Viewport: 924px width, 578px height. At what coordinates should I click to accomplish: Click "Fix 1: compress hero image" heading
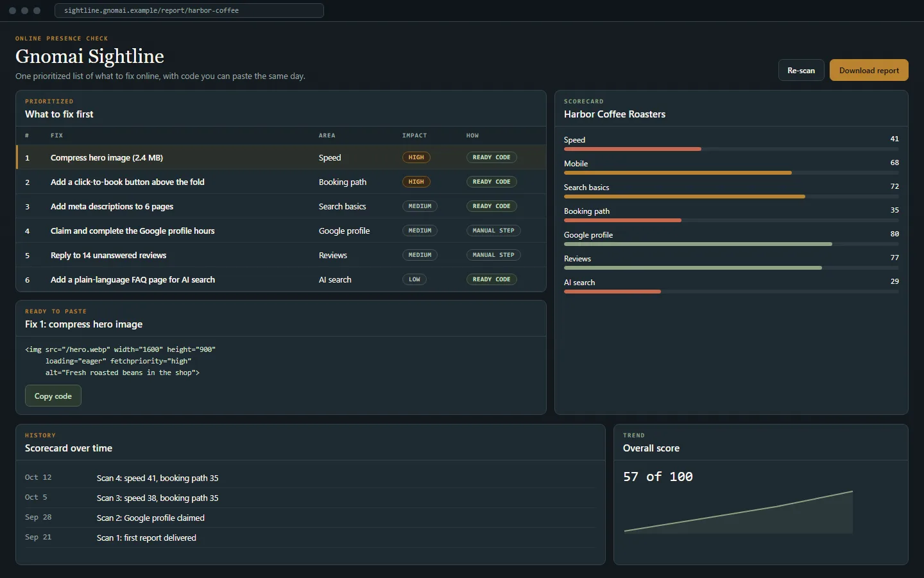point(84,324)
